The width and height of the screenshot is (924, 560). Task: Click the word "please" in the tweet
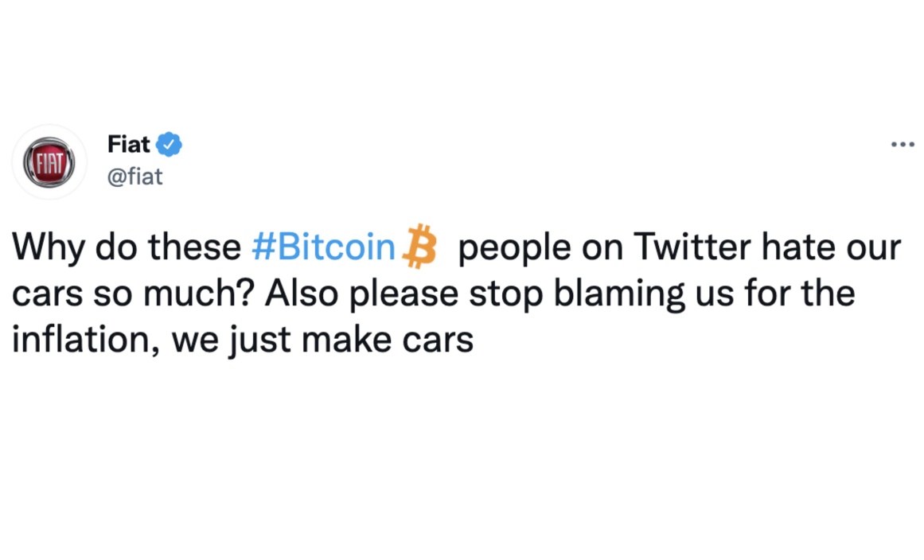[x=404, y=294]
